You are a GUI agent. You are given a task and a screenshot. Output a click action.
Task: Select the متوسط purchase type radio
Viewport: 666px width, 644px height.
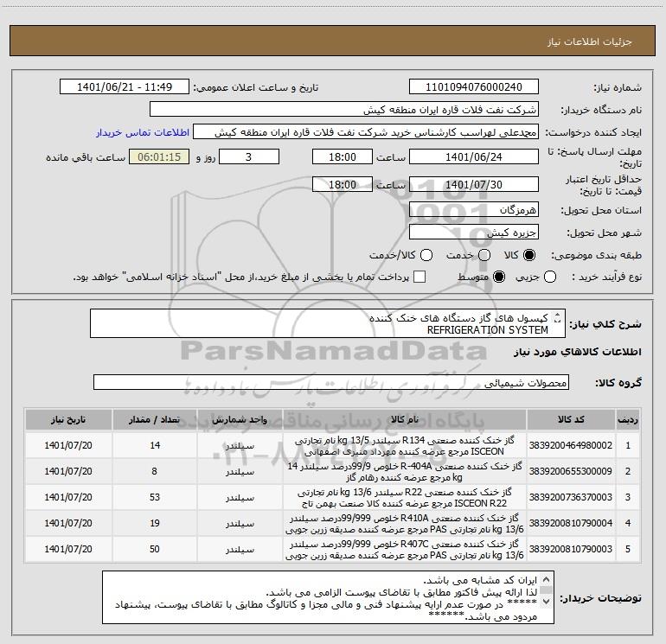[x=499, y=277]
